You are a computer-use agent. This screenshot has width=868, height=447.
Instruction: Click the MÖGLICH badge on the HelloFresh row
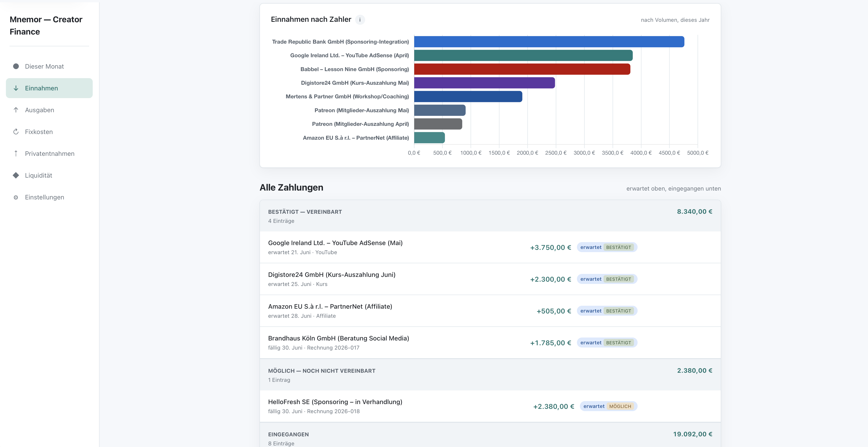pos(620,406)
